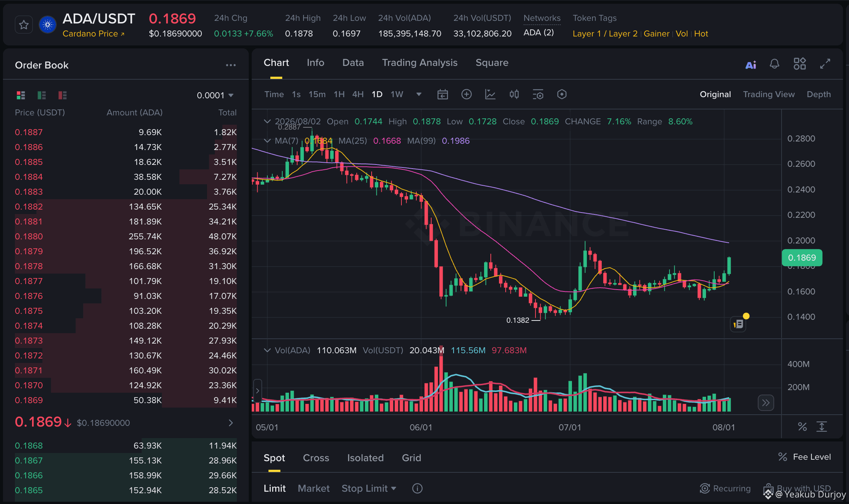The width and height of the screenshot is (849, 504).
Task: Jump to latest candle double-arrow button
Action: coord(766,403)
